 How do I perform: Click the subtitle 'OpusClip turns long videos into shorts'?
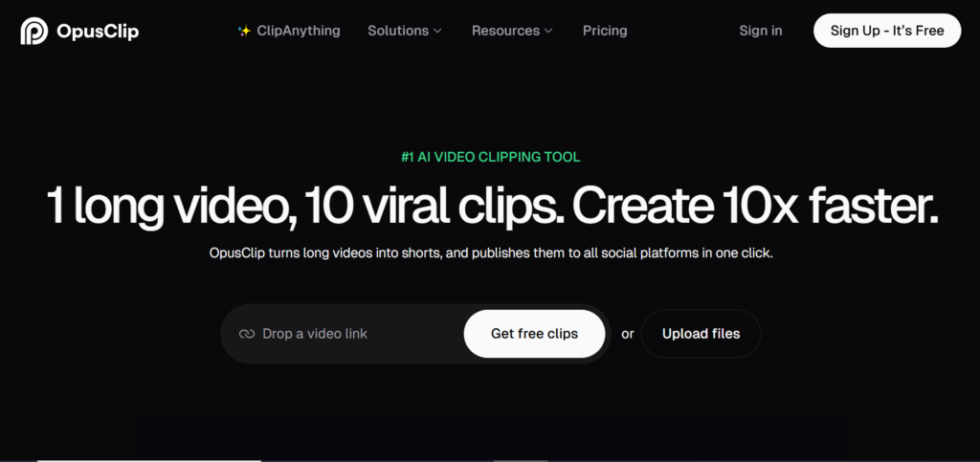[325, 254]
